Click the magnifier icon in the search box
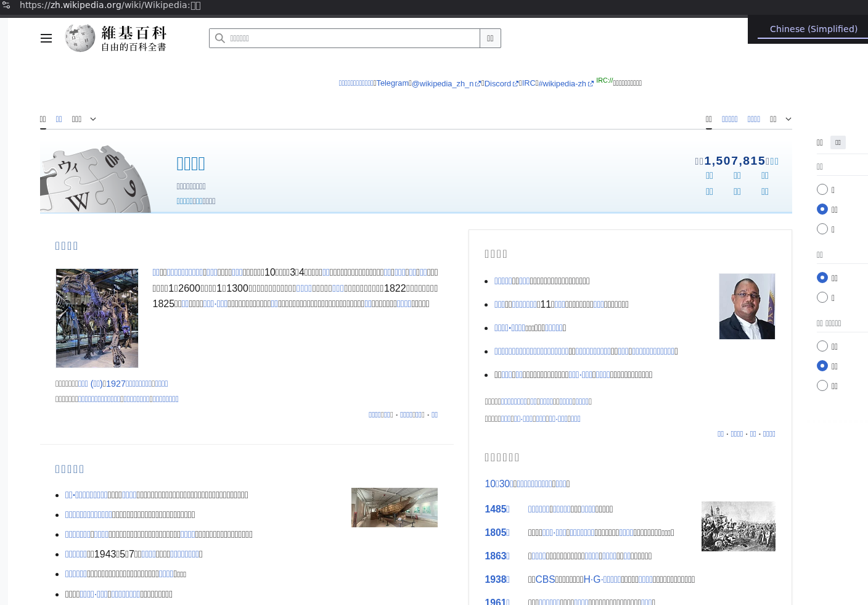868x605 pixels. 219,38
